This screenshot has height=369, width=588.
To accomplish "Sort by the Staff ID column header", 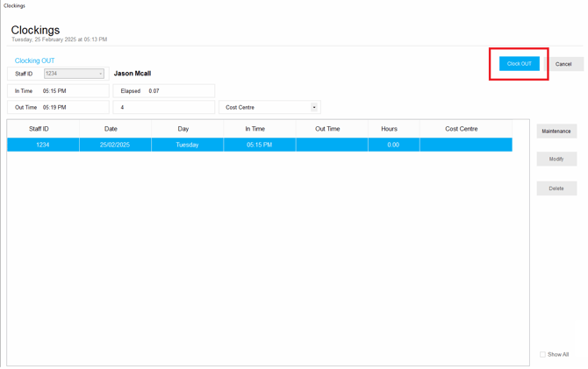I will (x=39, y=129).
